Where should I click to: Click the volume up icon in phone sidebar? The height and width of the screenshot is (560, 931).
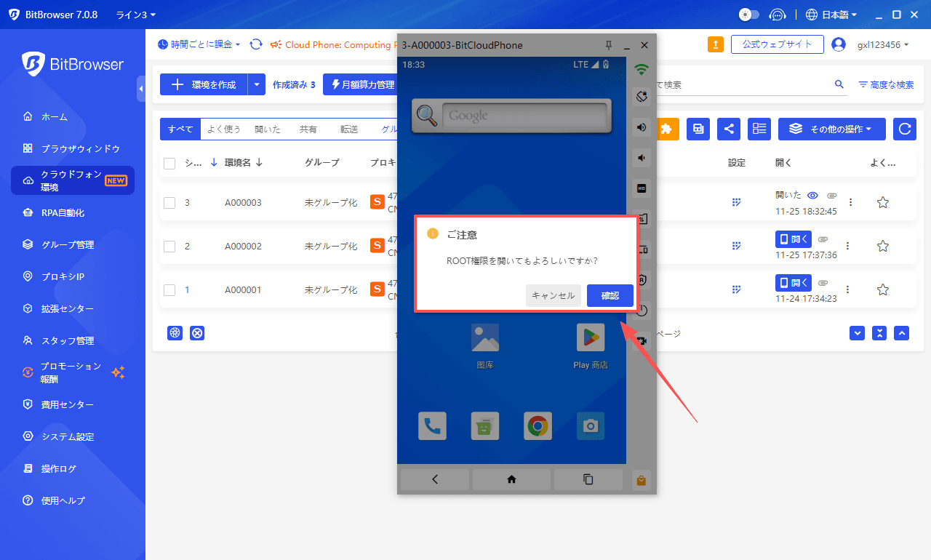(x=642, y=127)
